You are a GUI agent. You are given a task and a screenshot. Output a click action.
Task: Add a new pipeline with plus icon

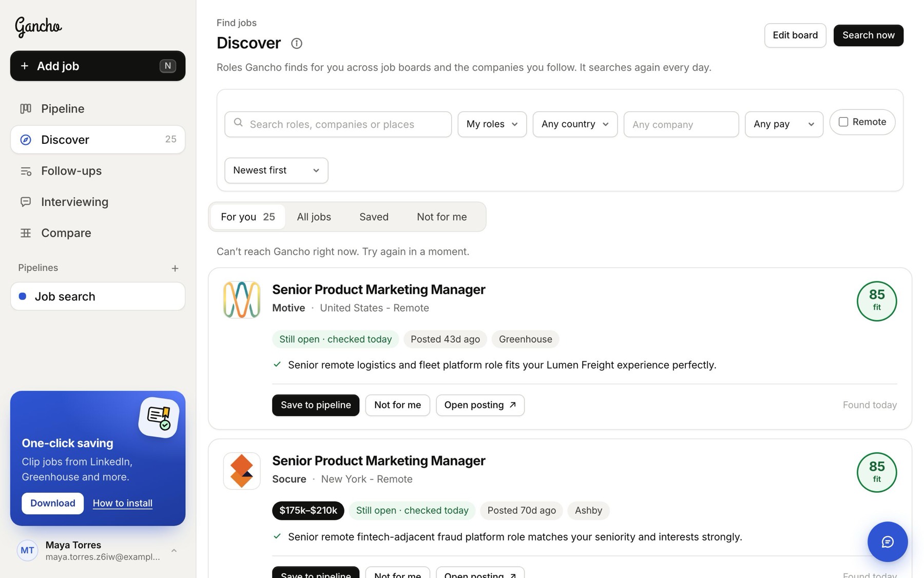click(175, 268)
